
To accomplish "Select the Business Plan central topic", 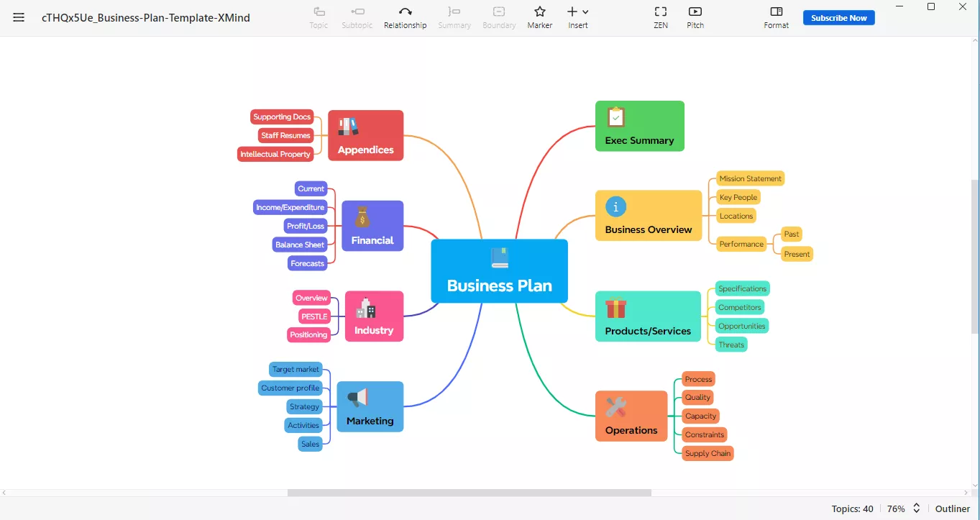I will 499,271.
